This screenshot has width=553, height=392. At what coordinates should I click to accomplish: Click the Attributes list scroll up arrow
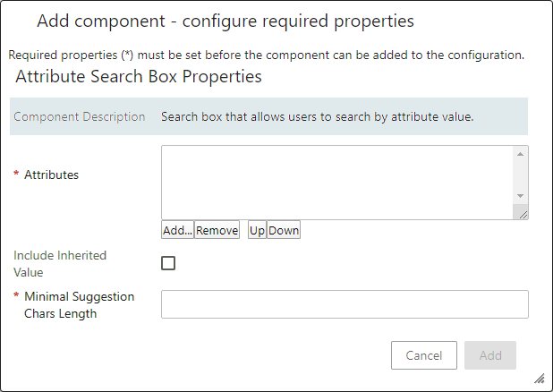point(520,154)
